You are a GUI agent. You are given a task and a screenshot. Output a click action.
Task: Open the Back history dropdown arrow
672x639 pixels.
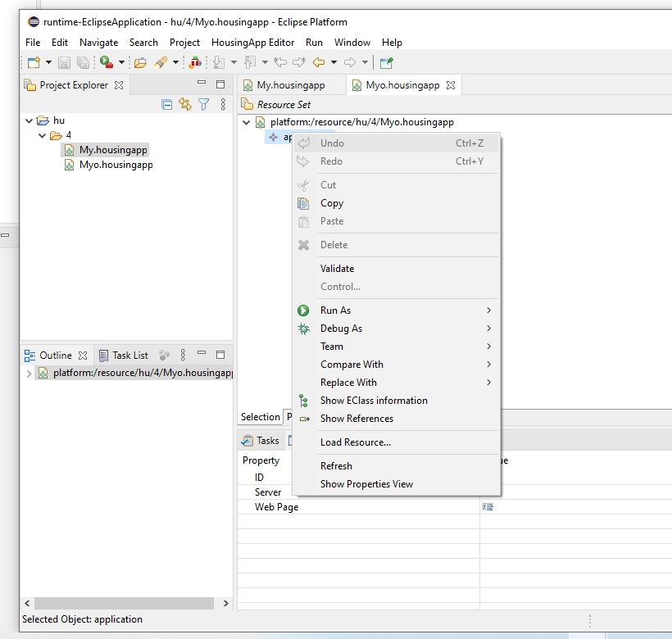click(x=334, y=62)
